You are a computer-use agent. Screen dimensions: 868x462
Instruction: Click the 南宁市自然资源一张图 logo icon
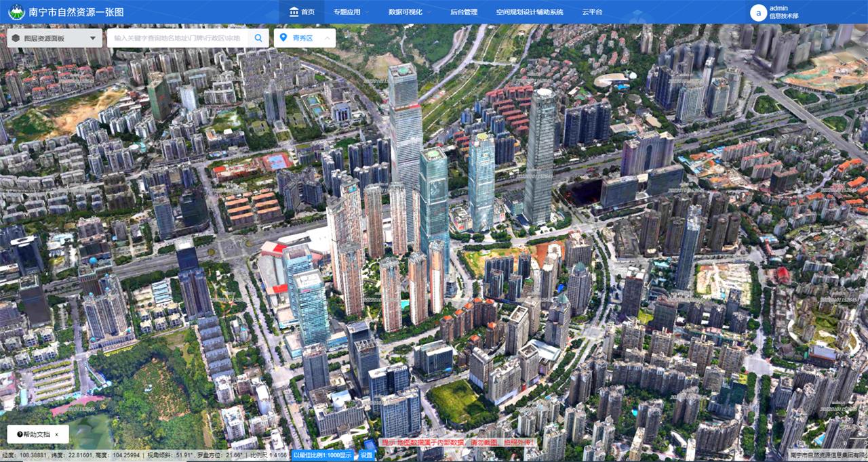pyautogui.click(x=15, y=12)
